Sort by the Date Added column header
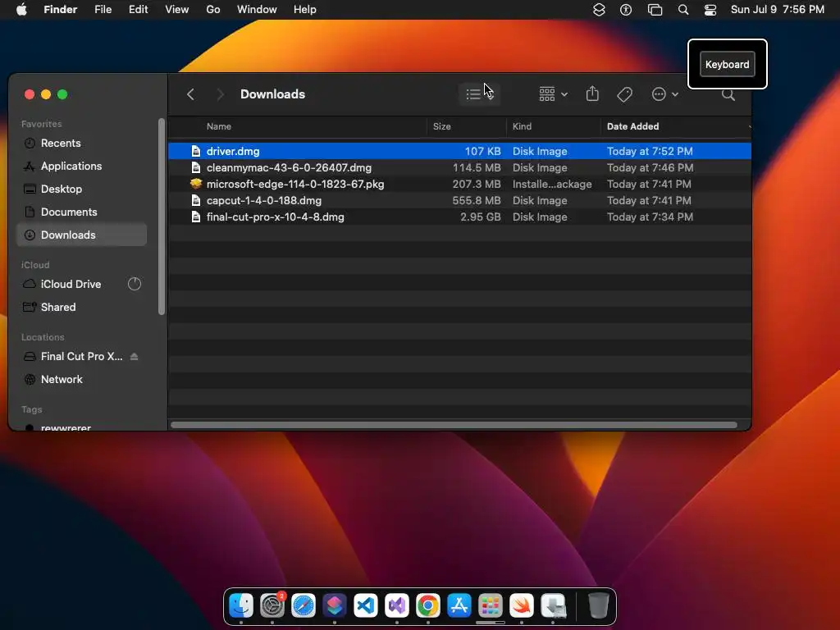 632,126
